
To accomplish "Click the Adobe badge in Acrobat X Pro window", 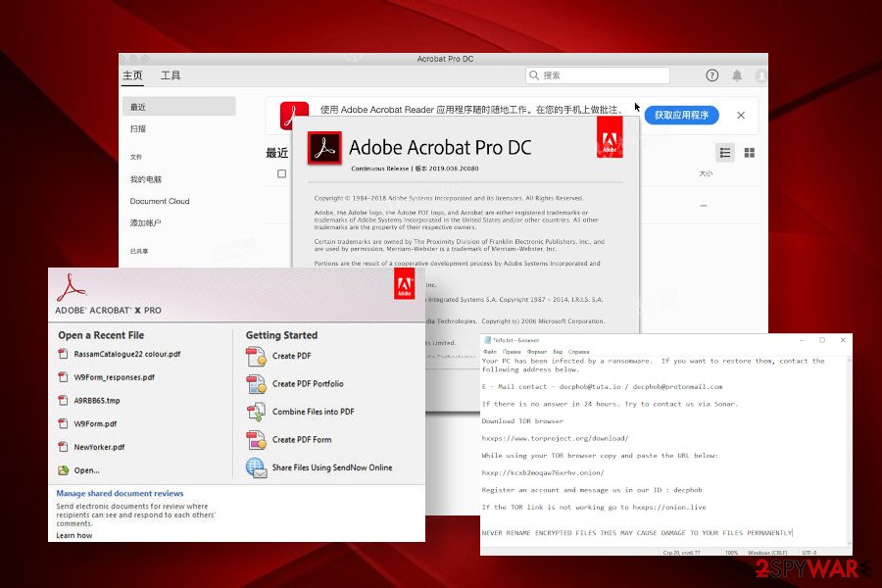I will (404, 283).
